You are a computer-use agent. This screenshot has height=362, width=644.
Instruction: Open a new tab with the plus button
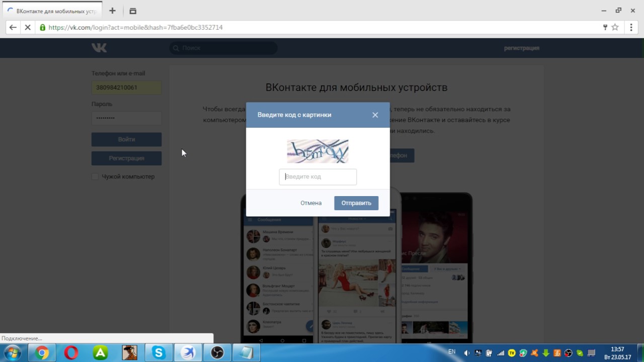click(112, 11)
